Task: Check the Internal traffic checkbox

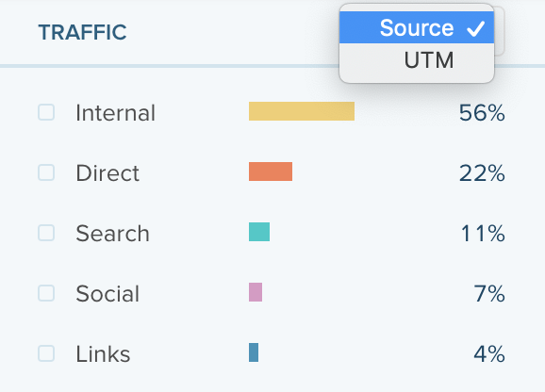Action: [46, 112]
